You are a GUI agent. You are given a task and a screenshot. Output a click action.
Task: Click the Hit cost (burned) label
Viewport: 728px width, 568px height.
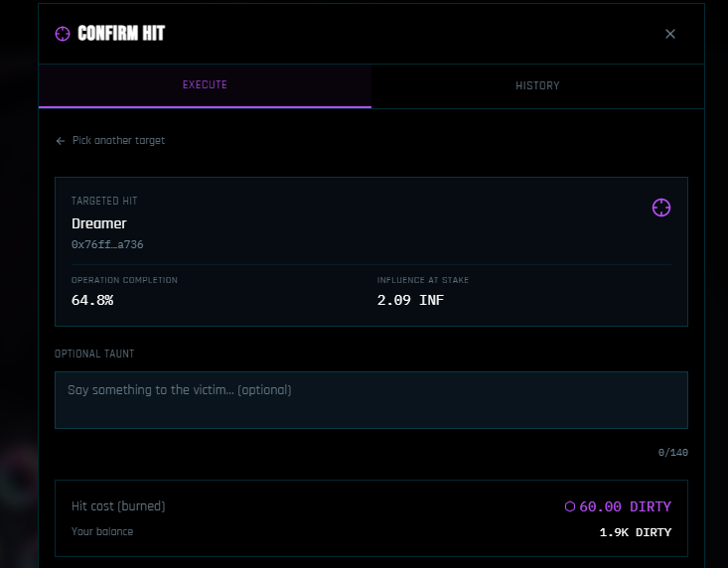(x=118, y=506)
